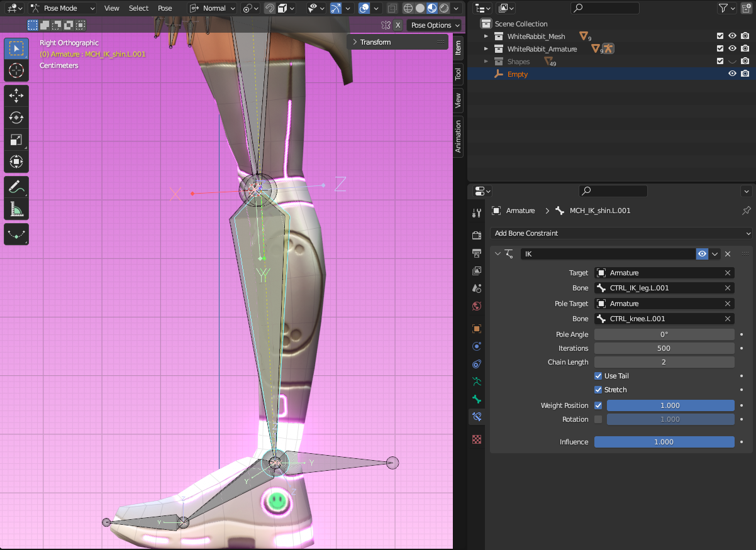Click the Chain Length field
Screen dimensions: 756x550
(664, 362)
